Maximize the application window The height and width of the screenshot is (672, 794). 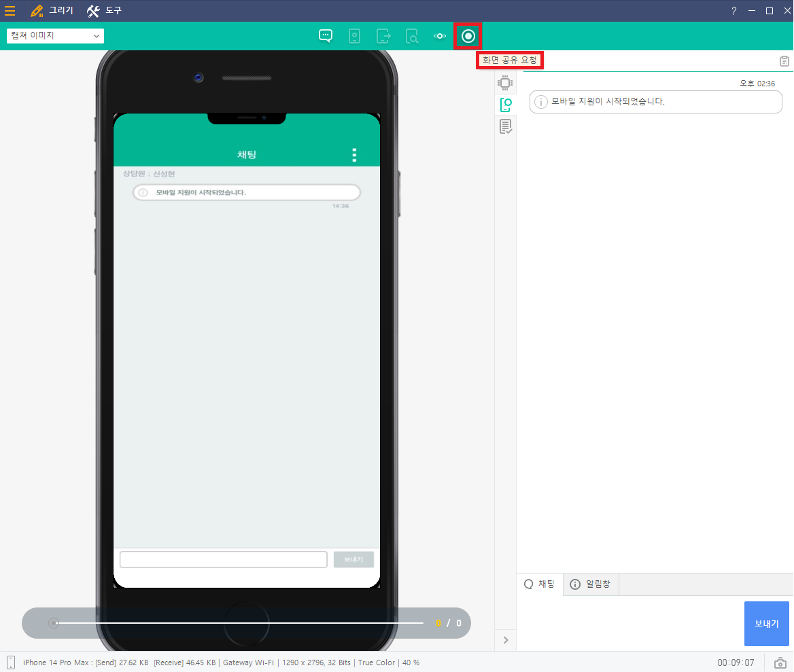click(x=770, y=11)
